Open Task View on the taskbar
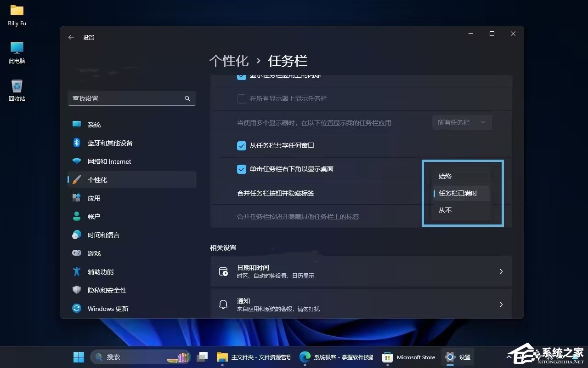 pos(202,357)
